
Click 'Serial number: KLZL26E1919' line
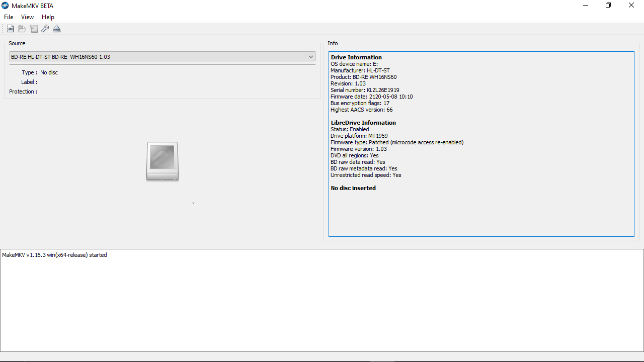(365, 90)
